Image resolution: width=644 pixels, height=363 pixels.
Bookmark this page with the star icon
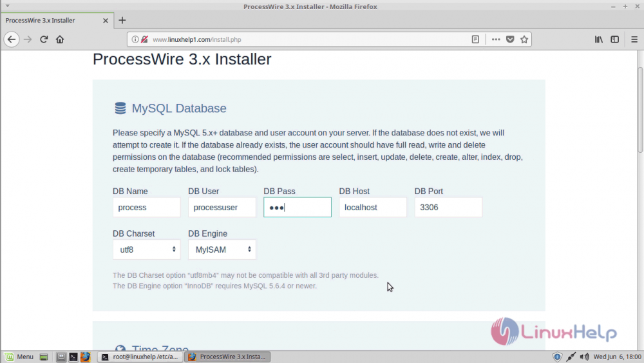[524, 39]
